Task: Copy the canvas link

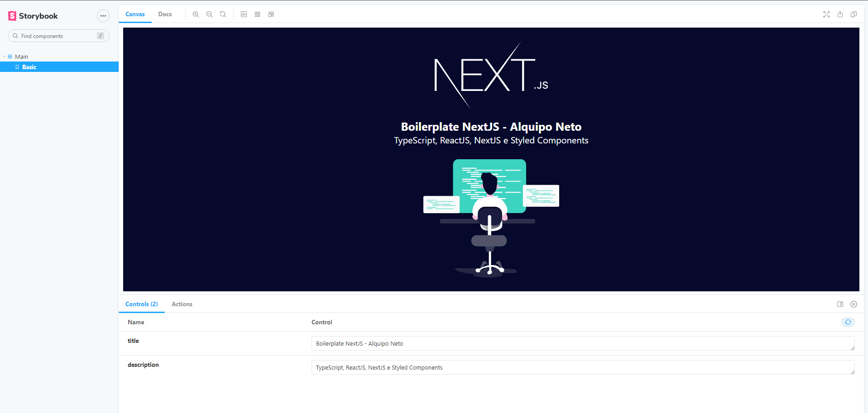Action: click(x=854, y=14)
